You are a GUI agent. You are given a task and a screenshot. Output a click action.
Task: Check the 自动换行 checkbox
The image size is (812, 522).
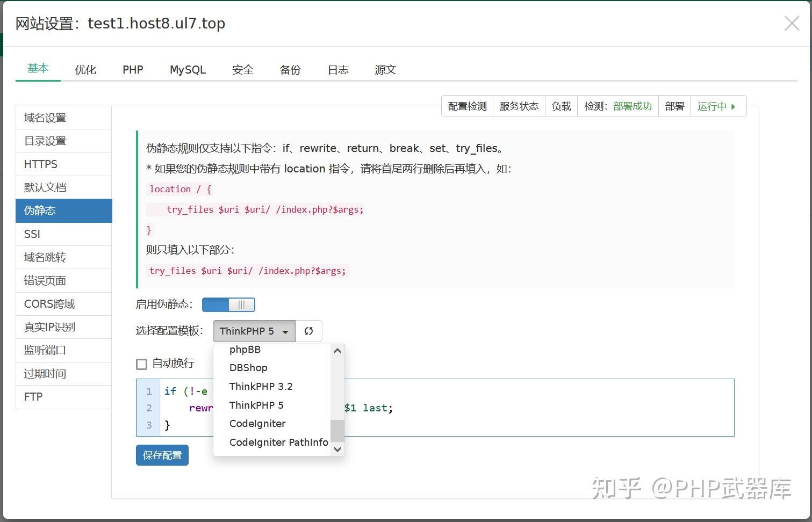pyautogui.click(x=141, y=364)
